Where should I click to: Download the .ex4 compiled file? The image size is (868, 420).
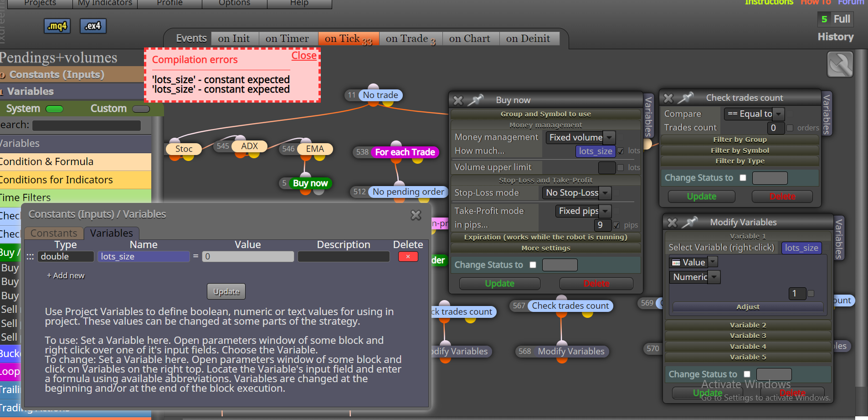click(93, 26)
